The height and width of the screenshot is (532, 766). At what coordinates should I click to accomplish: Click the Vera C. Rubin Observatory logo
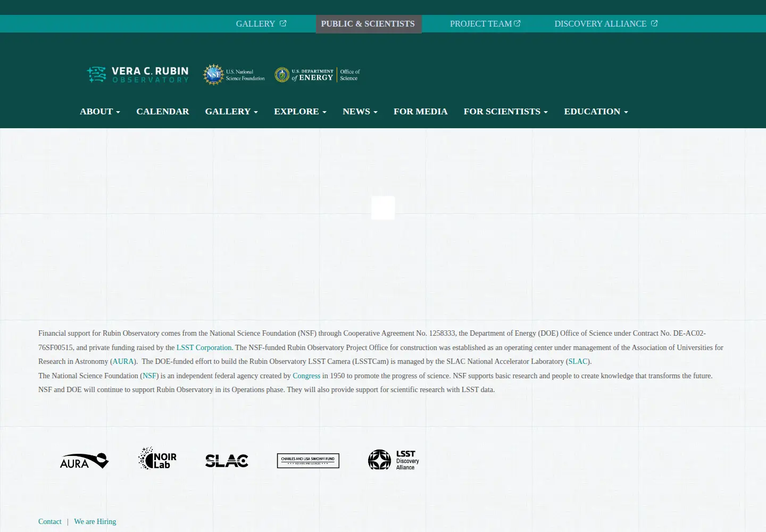(138, 74)
